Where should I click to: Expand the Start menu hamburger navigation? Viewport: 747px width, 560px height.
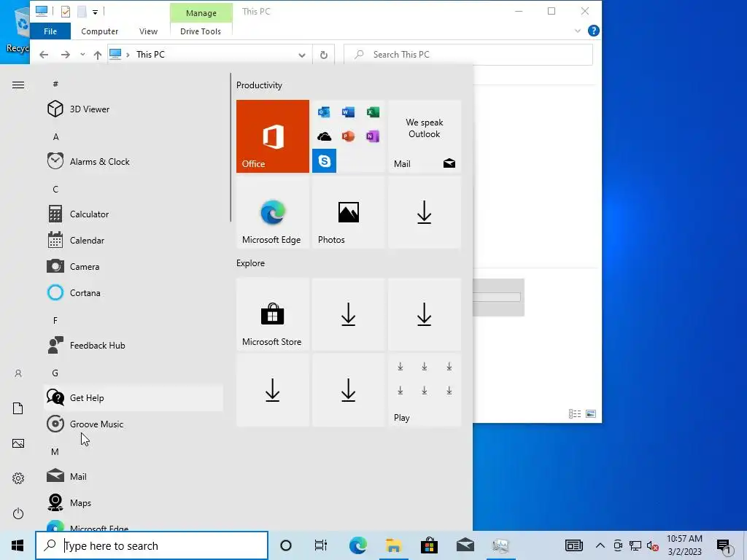click(18, 85)
